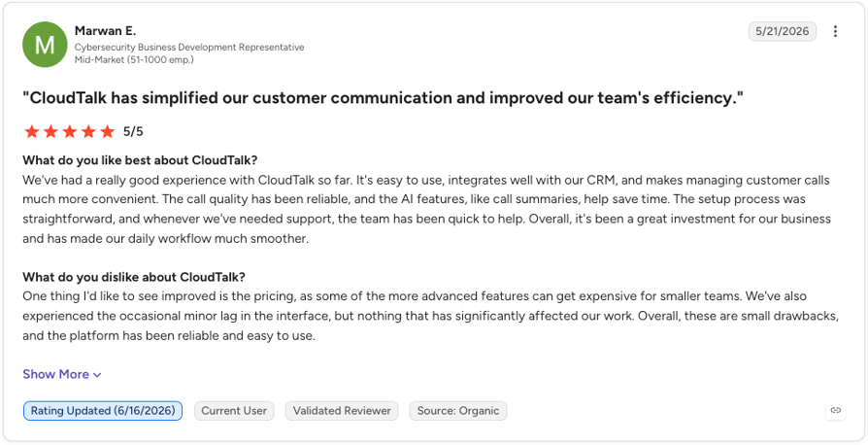The width and height of the screenshot is (868, 445).
Task: Click the fourth red rating star
Action: (88, 131)
